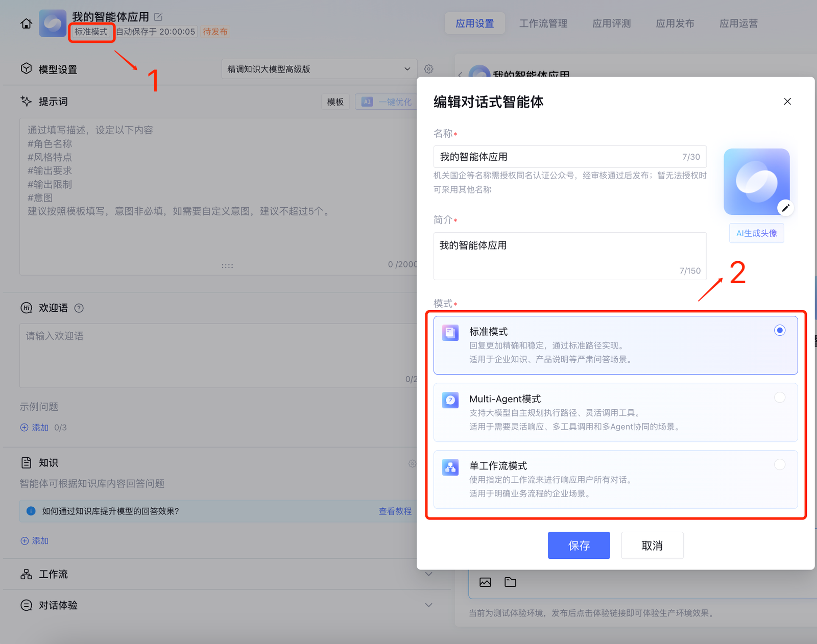The height and width of the screenshot is (644, 817).
Task: Click the edit pencil beside the app name
Action: (158, 17)
